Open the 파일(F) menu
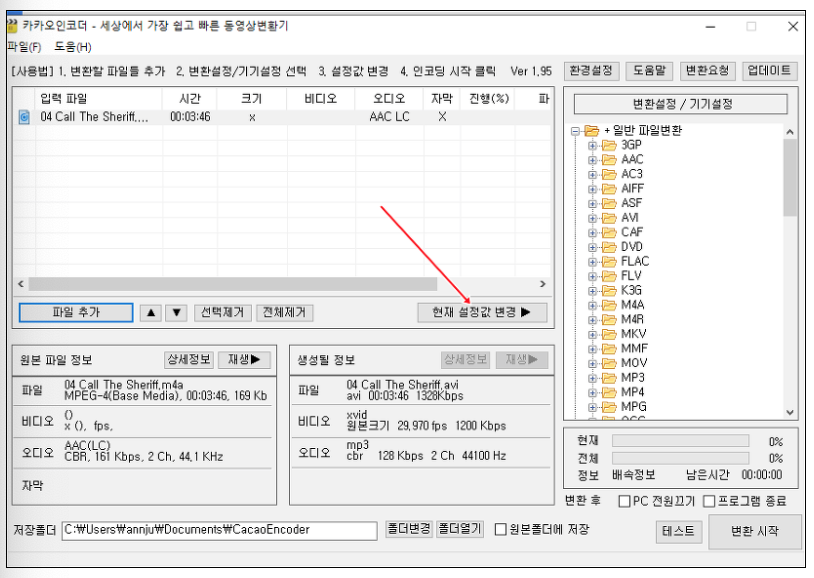 click(x=24, y=47)
